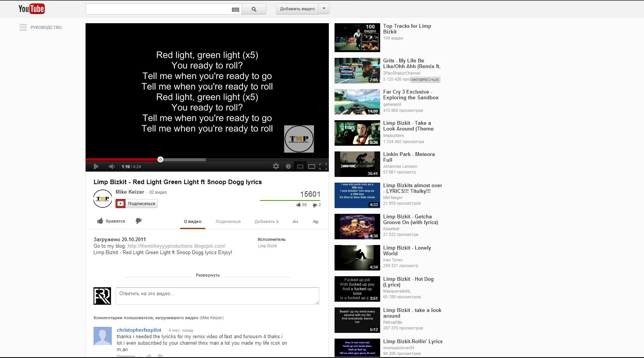
Task: Click the magnifier search button
Action: click(254, 9)
